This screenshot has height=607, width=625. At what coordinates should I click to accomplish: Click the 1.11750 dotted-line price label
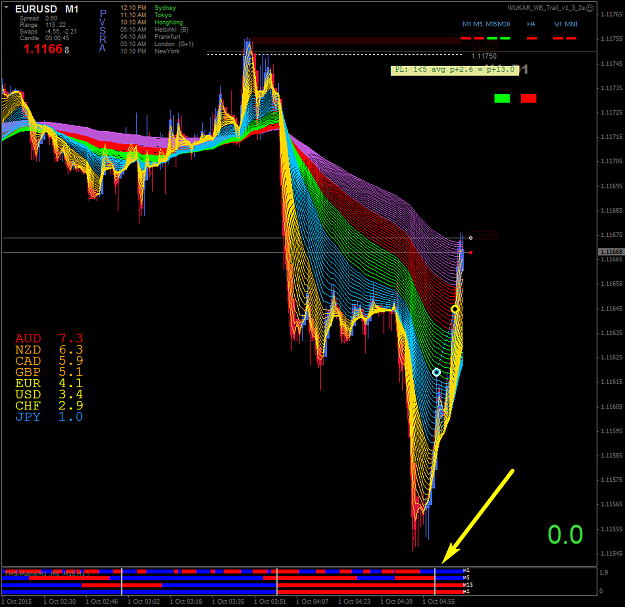(484, 56)
